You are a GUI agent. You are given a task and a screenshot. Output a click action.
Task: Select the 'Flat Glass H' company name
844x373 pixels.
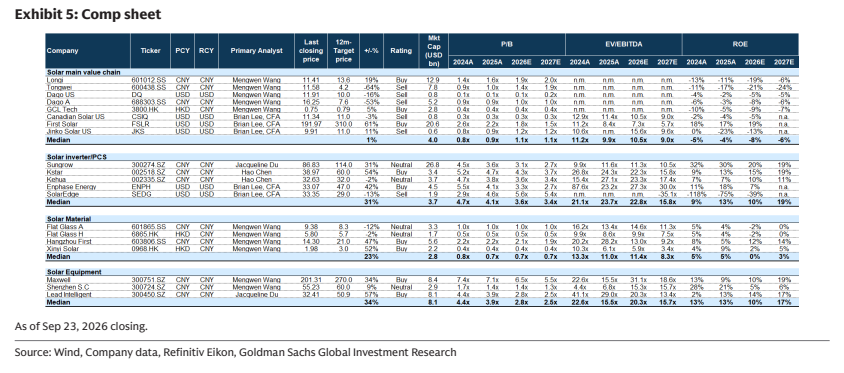64,234
